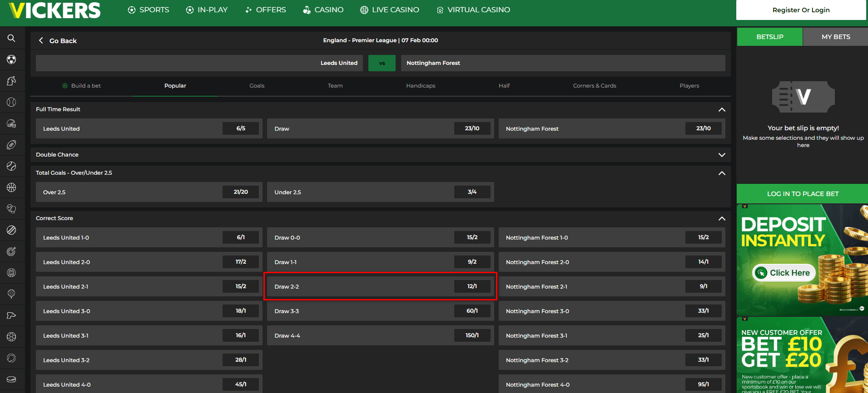
Task: Switch to the Handicaps tab
Action: point(421,86)
